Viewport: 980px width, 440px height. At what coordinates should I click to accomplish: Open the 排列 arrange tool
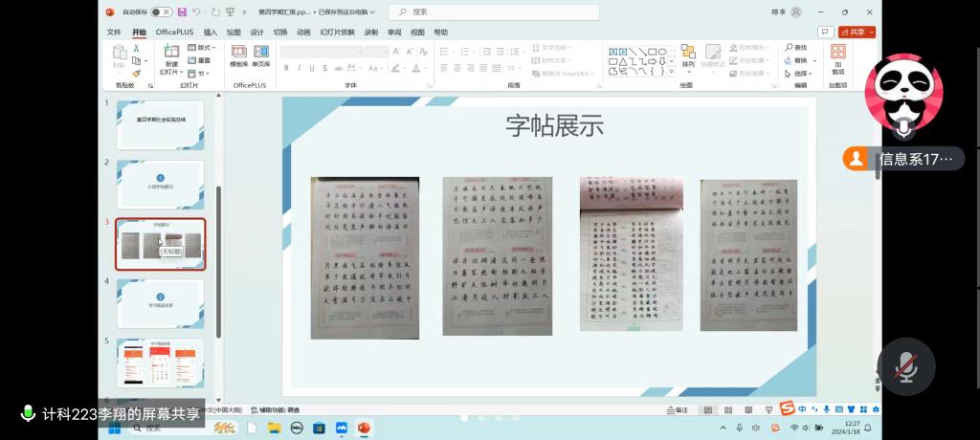click(x=688, y=55)
